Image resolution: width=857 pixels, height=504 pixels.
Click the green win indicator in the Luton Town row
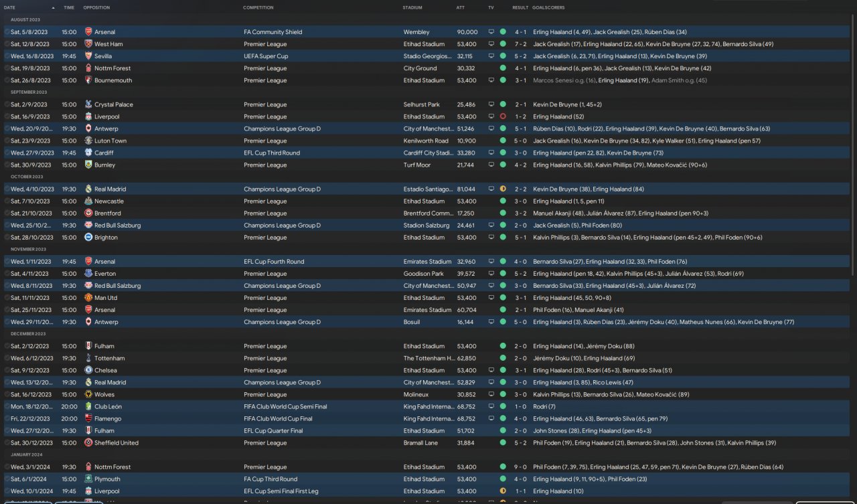point(503,141)
